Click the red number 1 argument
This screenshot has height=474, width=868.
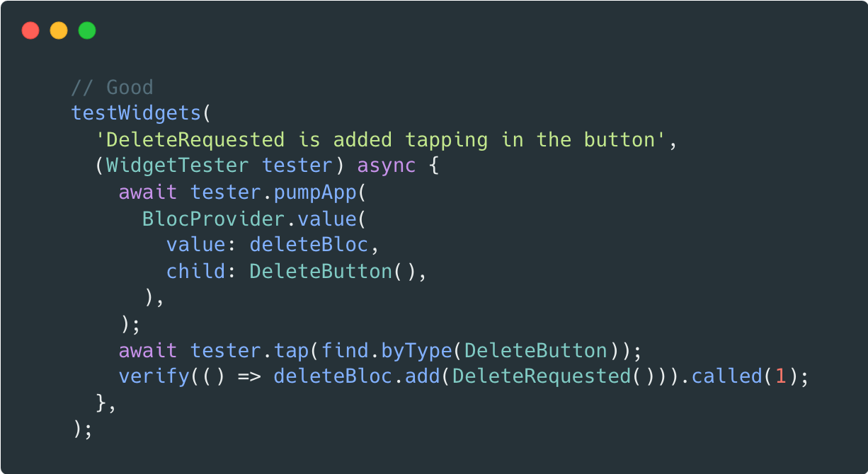point(780,376)
